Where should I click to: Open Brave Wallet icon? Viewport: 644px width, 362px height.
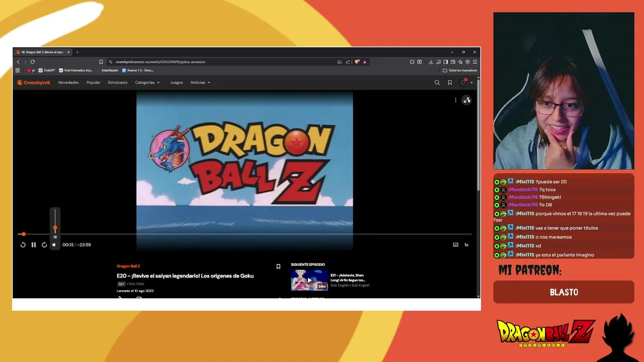point(453,62)
